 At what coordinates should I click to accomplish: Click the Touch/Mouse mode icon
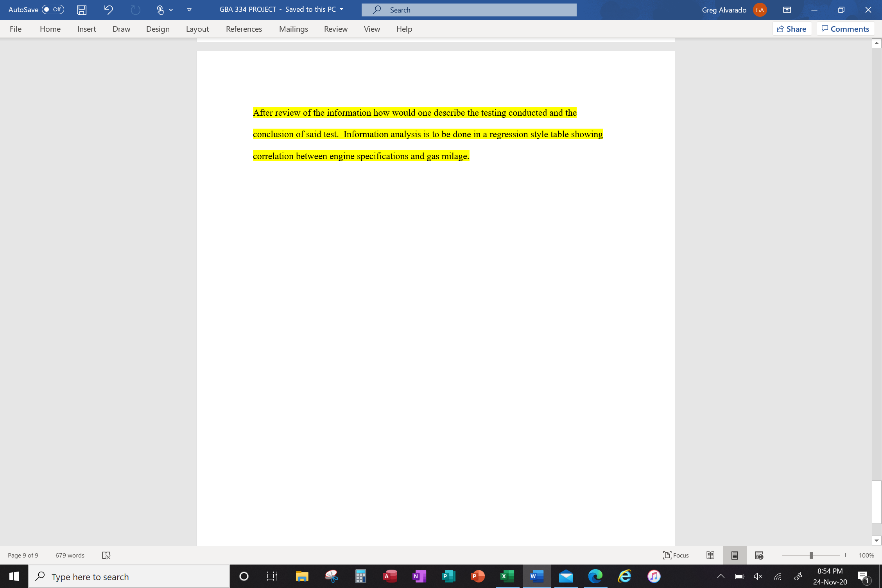(x=160, y=10)
